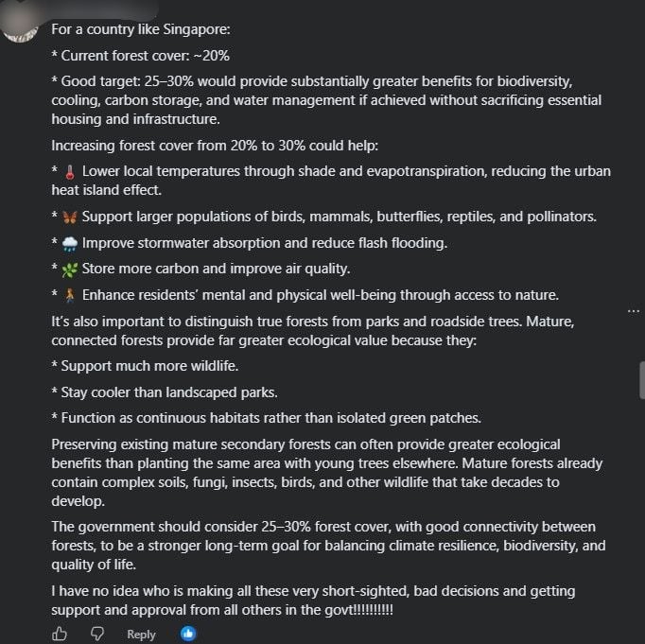This screenshot has height=644, width=645.
Task: Click the rain cloud emoji
Action: pyautogui.click(x=70, y=244)
